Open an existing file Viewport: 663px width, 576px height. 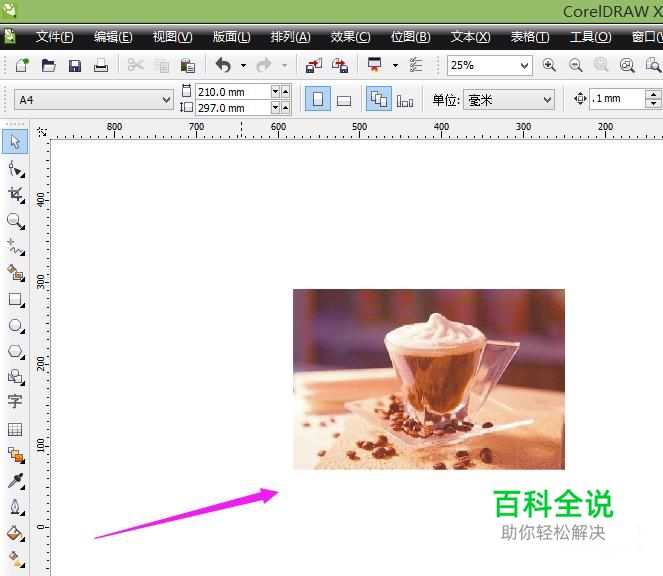coord(48,66)
